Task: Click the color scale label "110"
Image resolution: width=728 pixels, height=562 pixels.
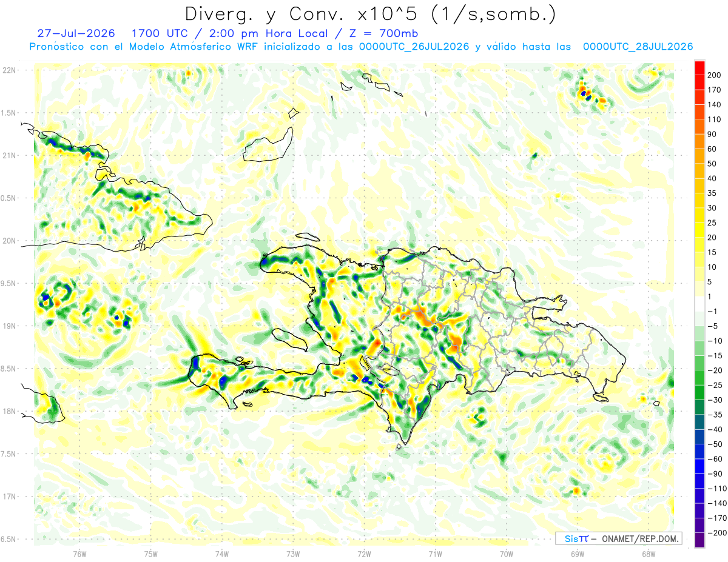Action: (x=715, y=119)
